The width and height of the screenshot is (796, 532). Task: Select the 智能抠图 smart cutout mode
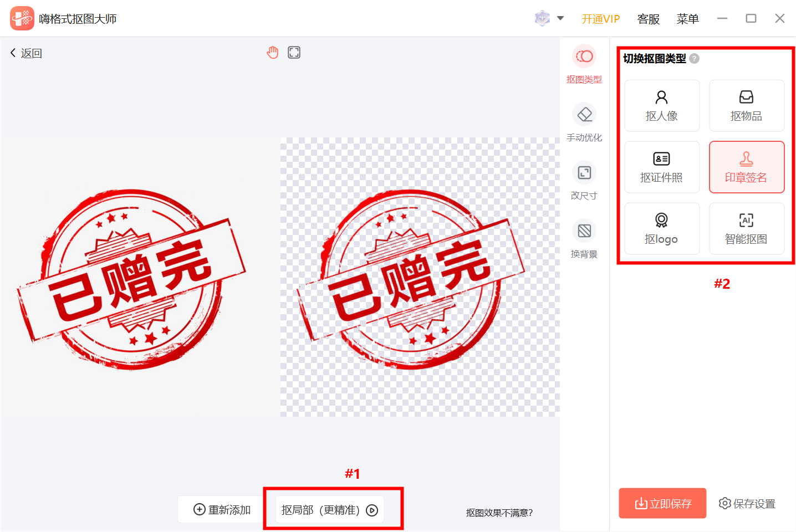click(x=747, y=228)
